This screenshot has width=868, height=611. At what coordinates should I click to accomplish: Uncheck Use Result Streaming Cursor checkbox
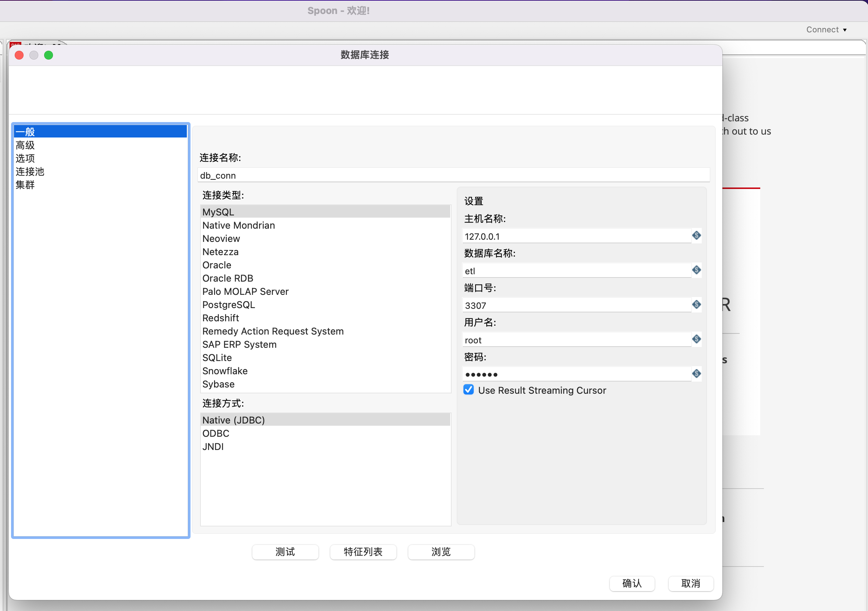point(469,390)
